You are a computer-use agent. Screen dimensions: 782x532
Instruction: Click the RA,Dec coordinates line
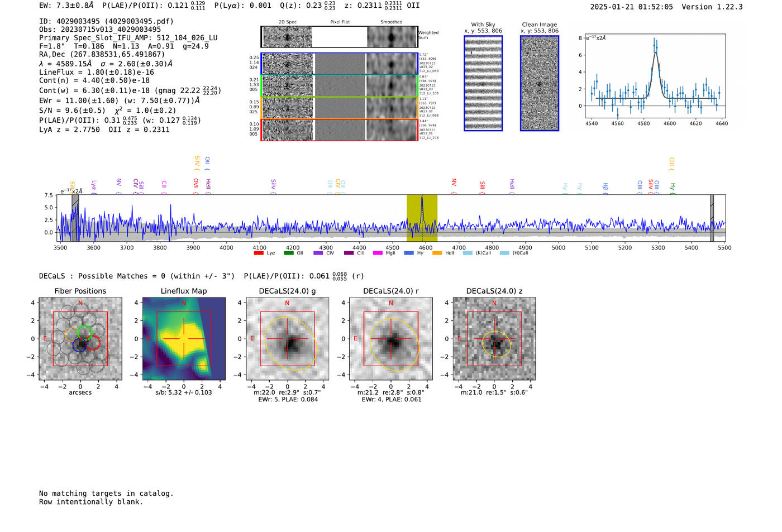pyautogui.click(x=102, y=55)
